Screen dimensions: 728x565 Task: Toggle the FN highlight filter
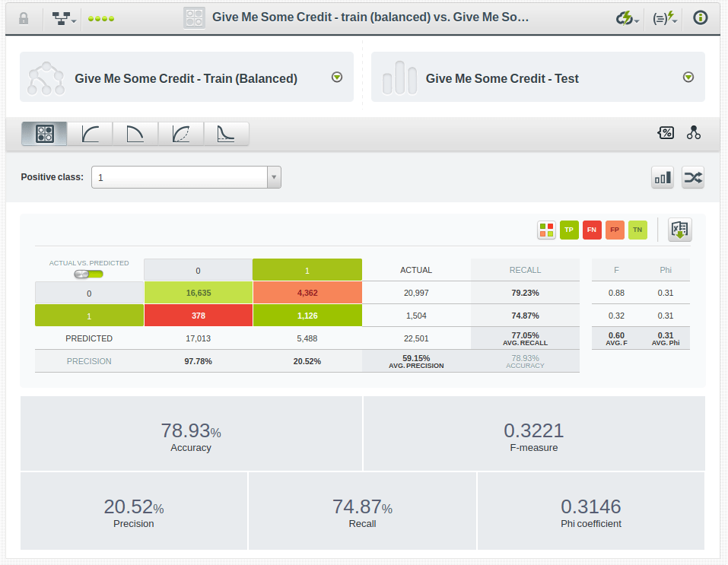[592, 230]
